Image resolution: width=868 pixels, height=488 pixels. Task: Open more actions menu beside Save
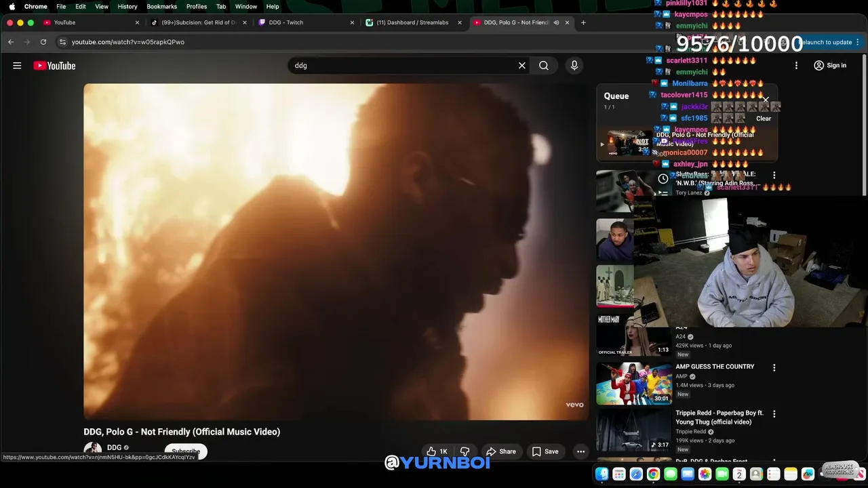(580, 451)
